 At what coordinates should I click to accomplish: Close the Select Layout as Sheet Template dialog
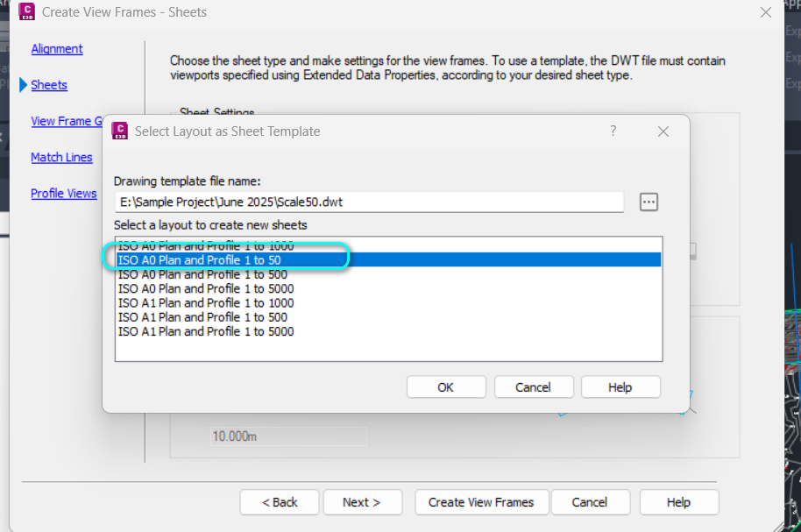pos(663,131)
